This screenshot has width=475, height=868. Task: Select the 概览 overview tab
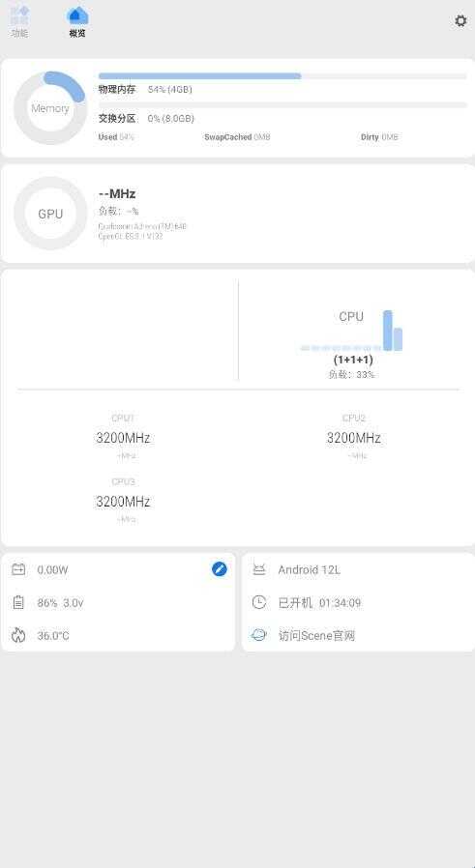point(77,22)
